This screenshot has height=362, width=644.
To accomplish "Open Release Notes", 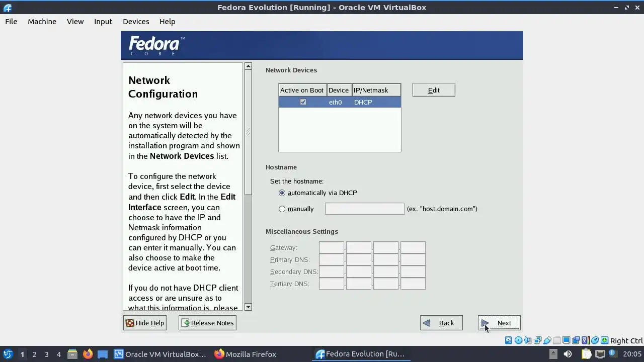I will pos(207,323).
